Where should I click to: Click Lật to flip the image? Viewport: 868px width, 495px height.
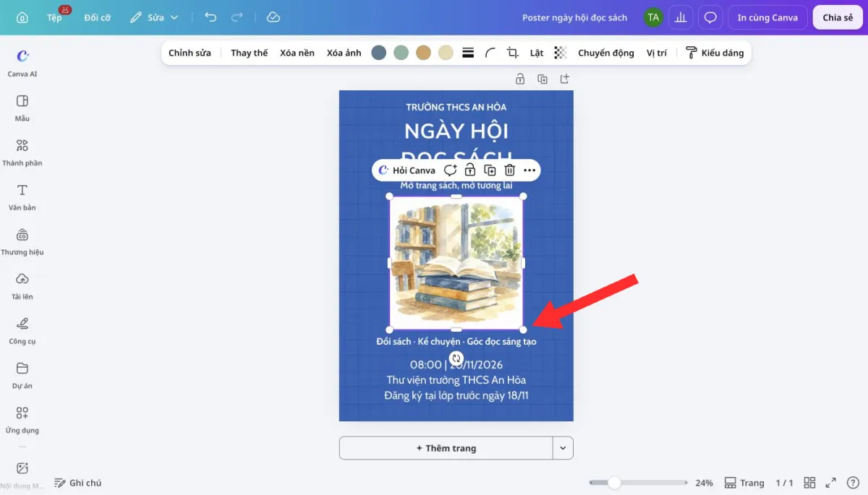pos(537,53)
